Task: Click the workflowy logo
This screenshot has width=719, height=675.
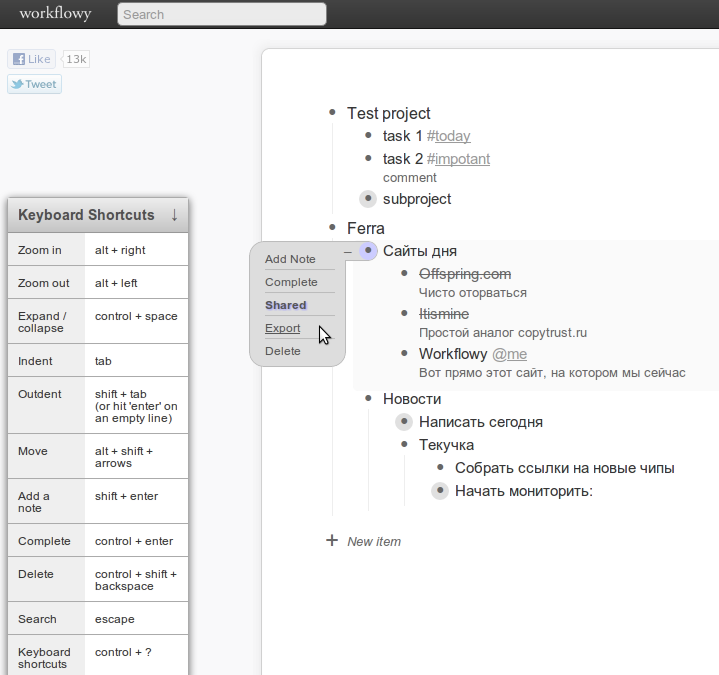Action: [57, 14]
